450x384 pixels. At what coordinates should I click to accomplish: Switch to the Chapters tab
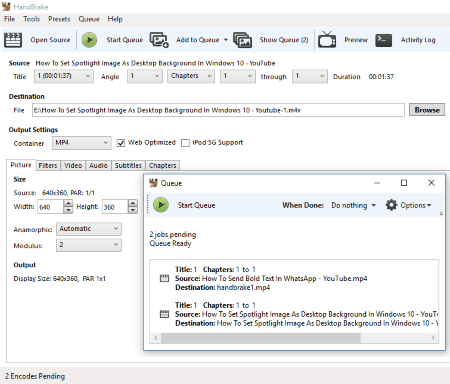[x=162, y=166]
